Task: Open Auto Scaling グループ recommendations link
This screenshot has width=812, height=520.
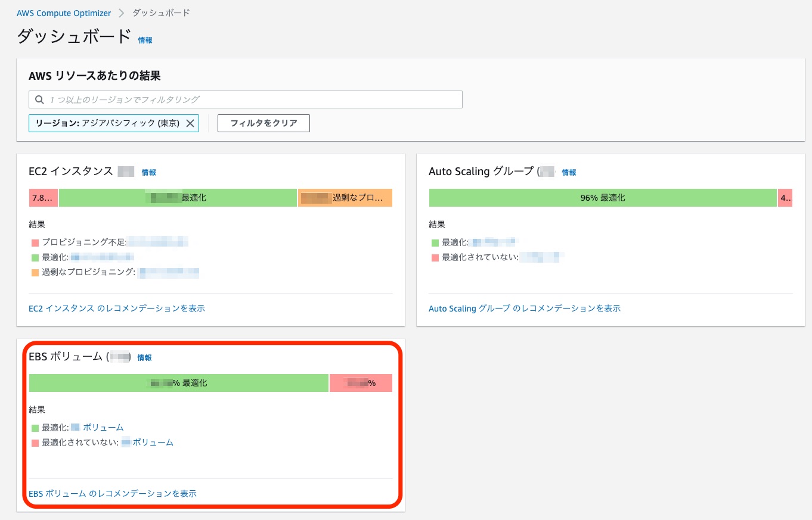Action: [524, 309]
